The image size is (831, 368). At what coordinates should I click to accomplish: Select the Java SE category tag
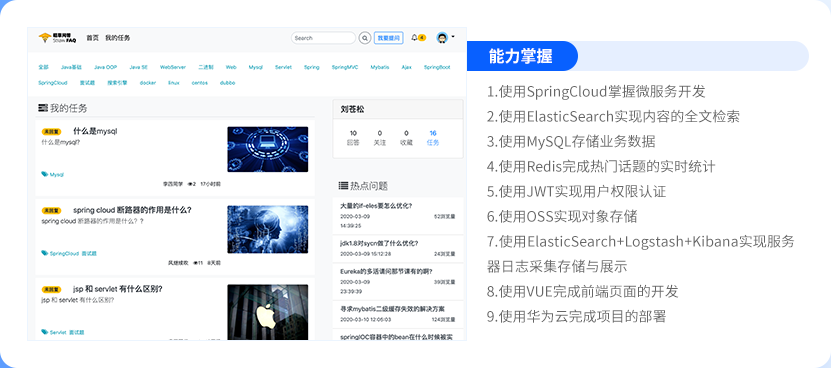(x=138, y=67)
